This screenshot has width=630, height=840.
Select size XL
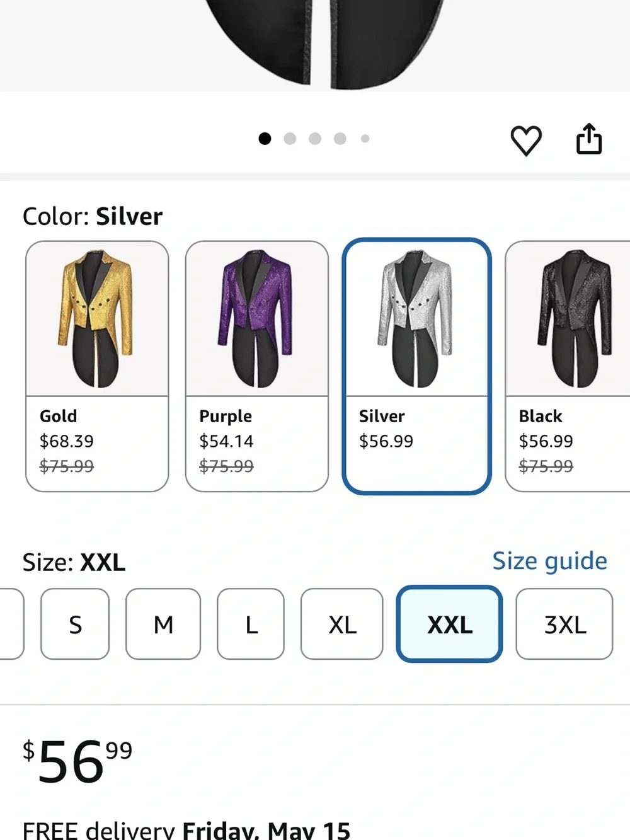342,624
